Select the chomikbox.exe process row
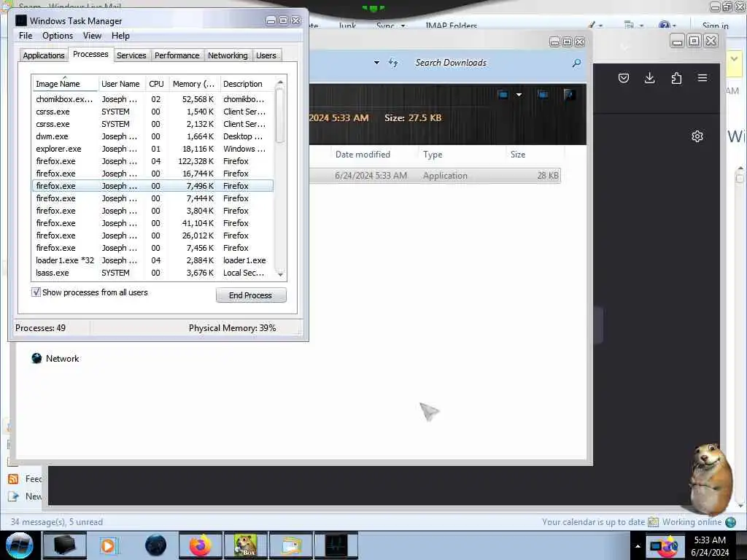The width and height of the screenshot is (747, 560). coord(152,99)
